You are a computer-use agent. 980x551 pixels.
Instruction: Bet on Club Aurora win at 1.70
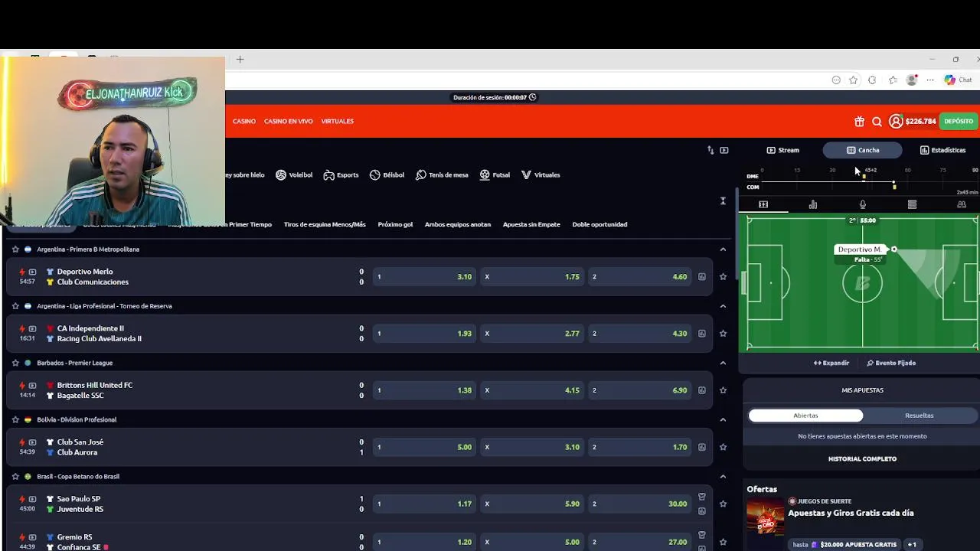(x=640, y=447)
